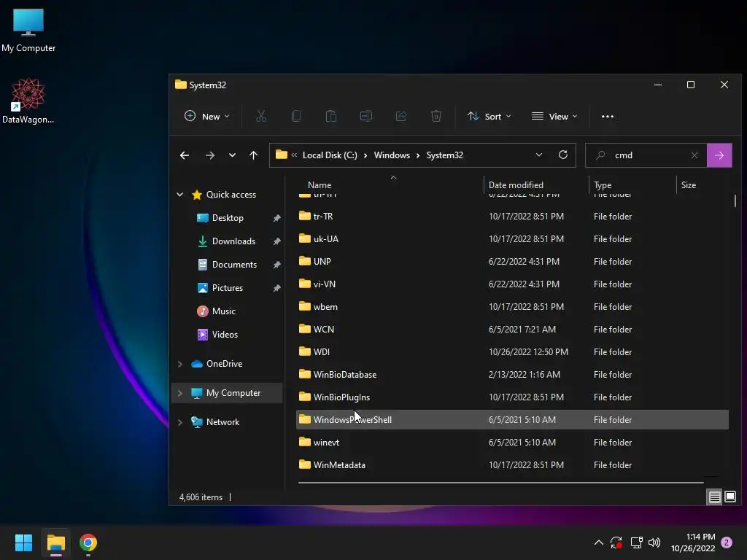This screenshot has height=560, width=747.
Task: Open the DataWagon desktop shortcut
Action: (28, 101)
